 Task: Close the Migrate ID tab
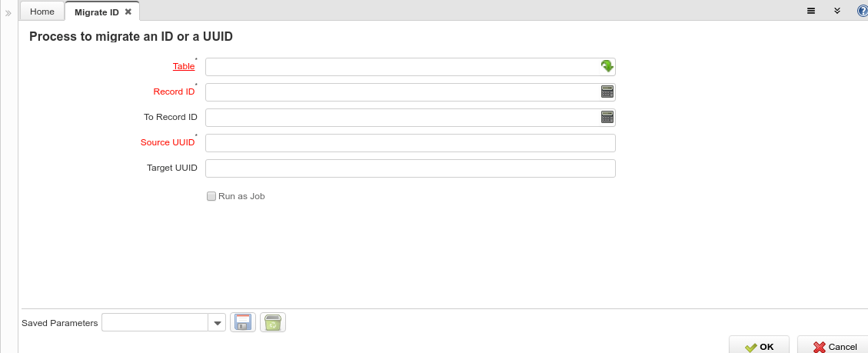[128, 11]
